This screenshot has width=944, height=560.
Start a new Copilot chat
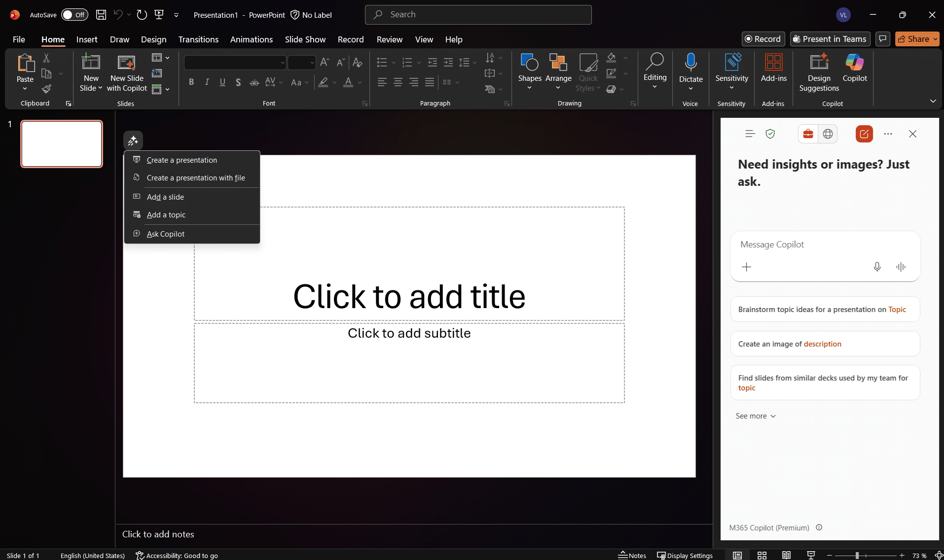[x=864, y=134]
